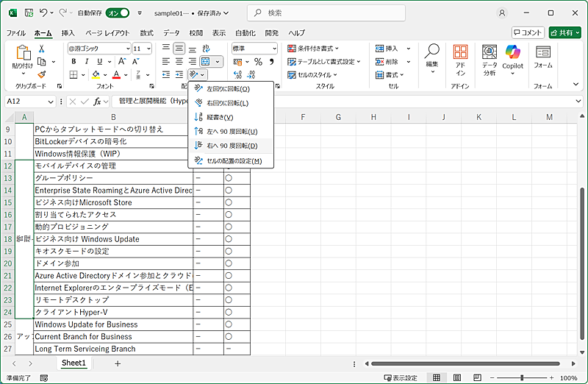Open the 挿入 ribbon tab
588x384 pixels.
tap(68, 33)
